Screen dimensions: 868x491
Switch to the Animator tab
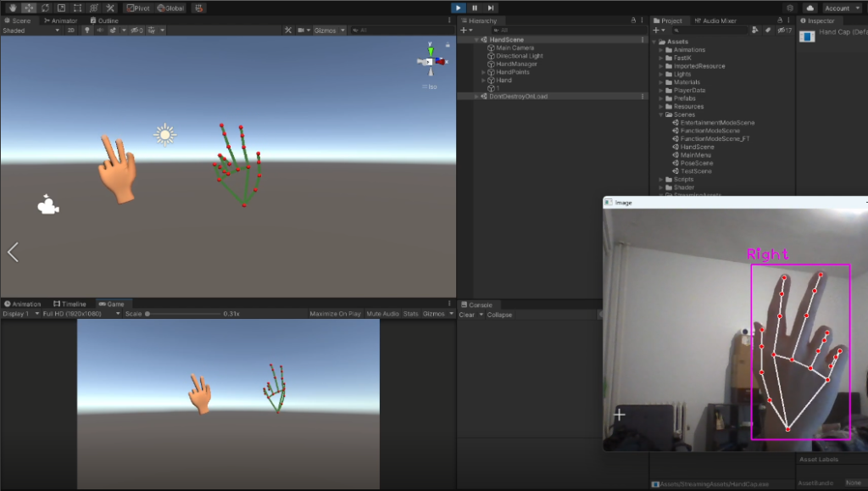[61, 20]
